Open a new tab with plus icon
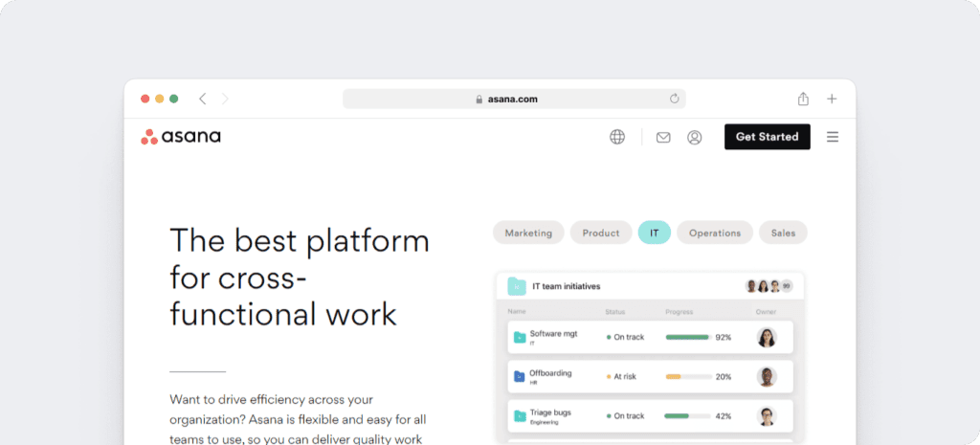 [x=832, y=99]
